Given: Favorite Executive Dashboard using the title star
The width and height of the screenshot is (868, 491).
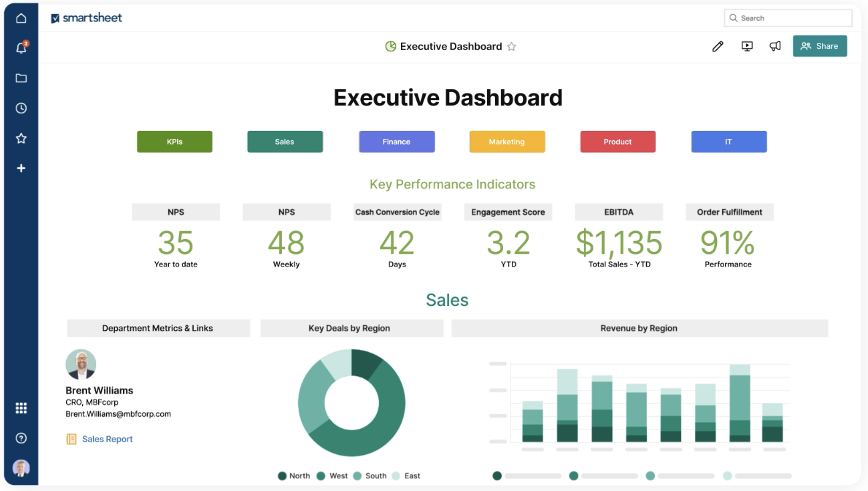Looking at the screenshot, I should pos(511,47).
